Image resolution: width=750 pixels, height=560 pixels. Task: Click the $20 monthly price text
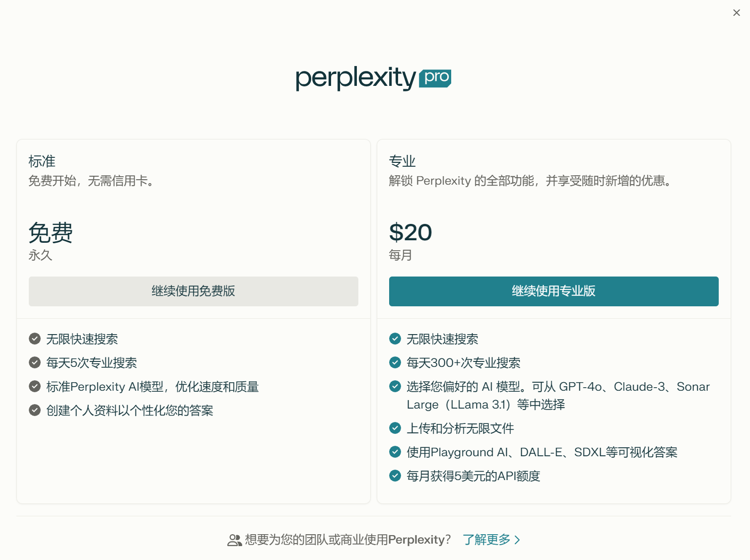pyautogui.click(x=410, y=232)
